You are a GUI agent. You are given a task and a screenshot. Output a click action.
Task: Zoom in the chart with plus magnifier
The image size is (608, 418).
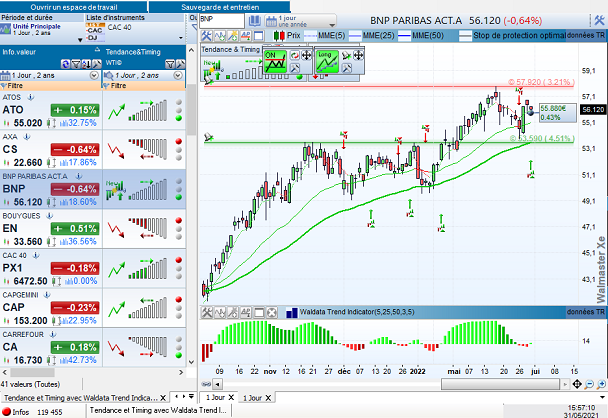(601, 384)
